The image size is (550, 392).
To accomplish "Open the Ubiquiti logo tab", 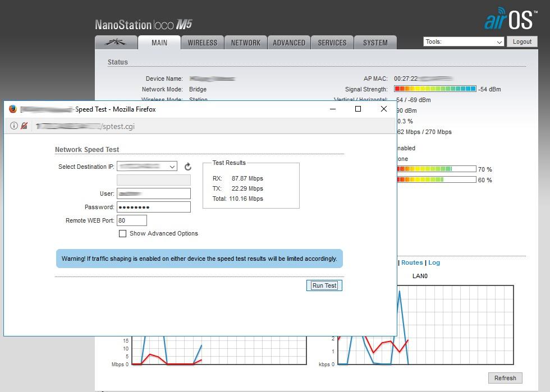I will 116,43.
